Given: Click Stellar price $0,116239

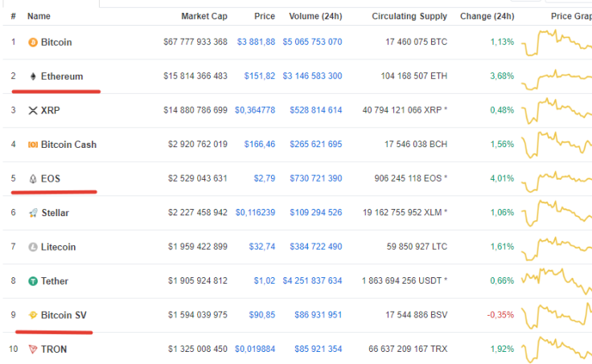Looking at the screenshot, I should click(x=255, y=212).
